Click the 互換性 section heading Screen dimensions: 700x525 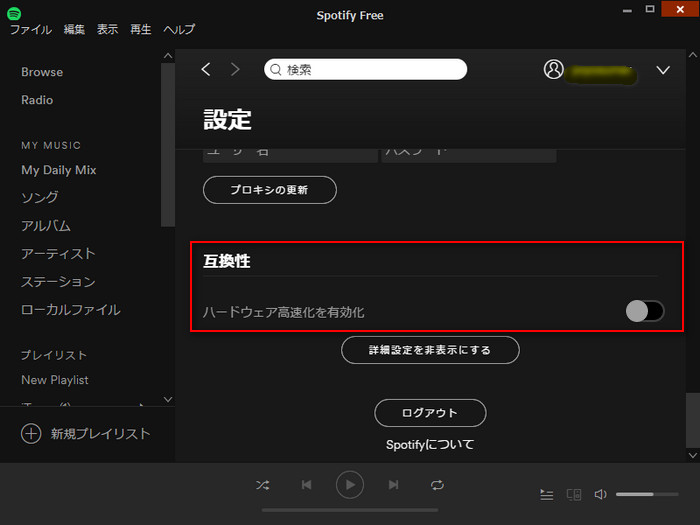point(227,261)
